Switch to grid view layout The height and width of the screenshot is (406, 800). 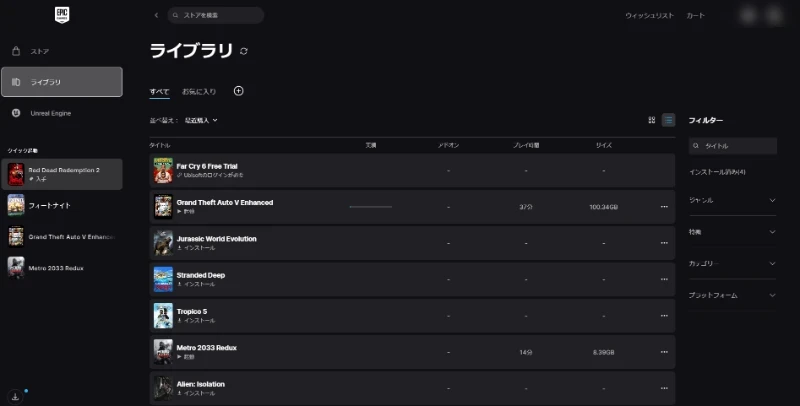click(x=652, y=120)
